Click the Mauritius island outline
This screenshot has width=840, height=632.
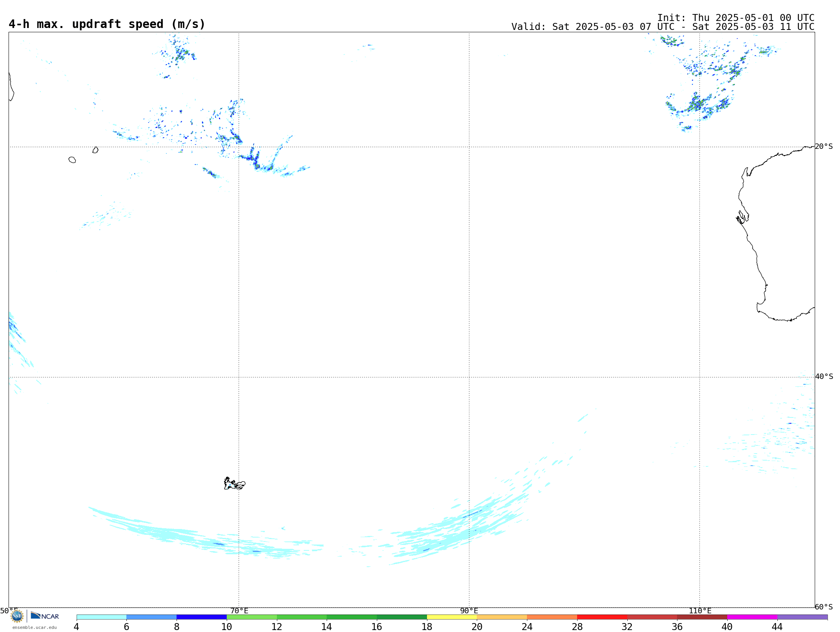95,150
